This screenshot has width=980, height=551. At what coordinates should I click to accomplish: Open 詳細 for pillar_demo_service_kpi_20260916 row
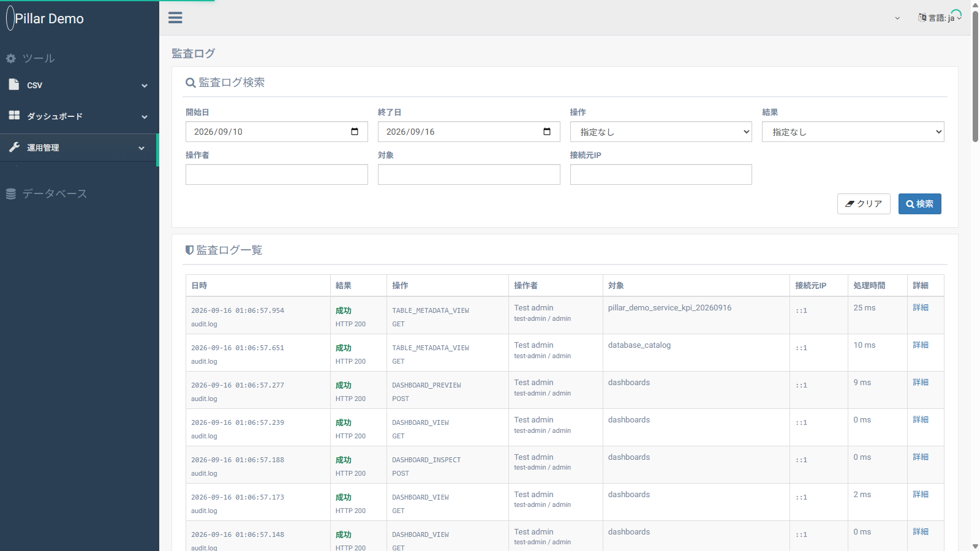click(921, 307)
